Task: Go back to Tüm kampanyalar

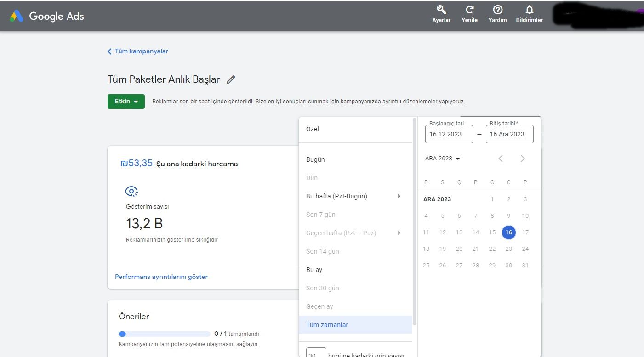Action: point(138,51)
